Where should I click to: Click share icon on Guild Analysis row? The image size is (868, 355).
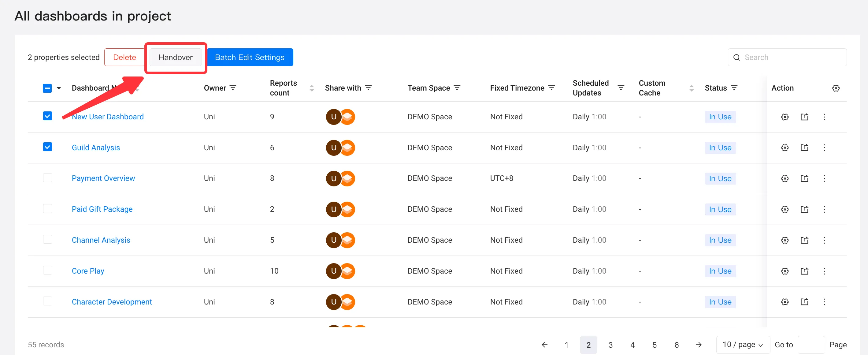[x=804, y=148]
